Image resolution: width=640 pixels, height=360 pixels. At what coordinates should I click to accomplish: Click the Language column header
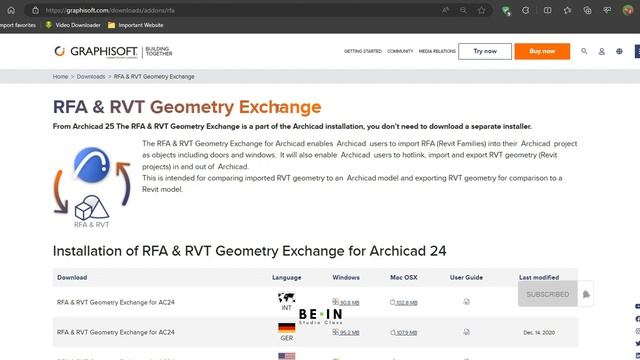[x=287, y=278]
